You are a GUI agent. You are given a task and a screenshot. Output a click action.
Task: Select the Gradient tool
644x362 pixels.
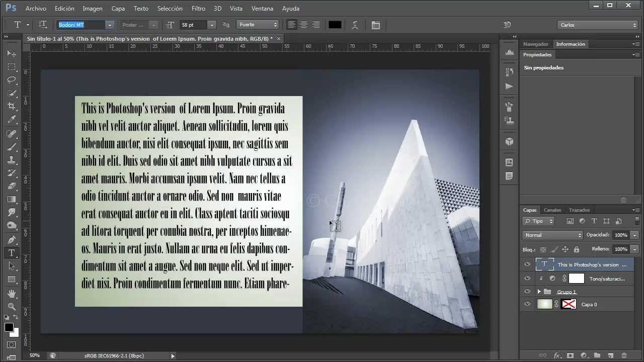tap(12, 199)
